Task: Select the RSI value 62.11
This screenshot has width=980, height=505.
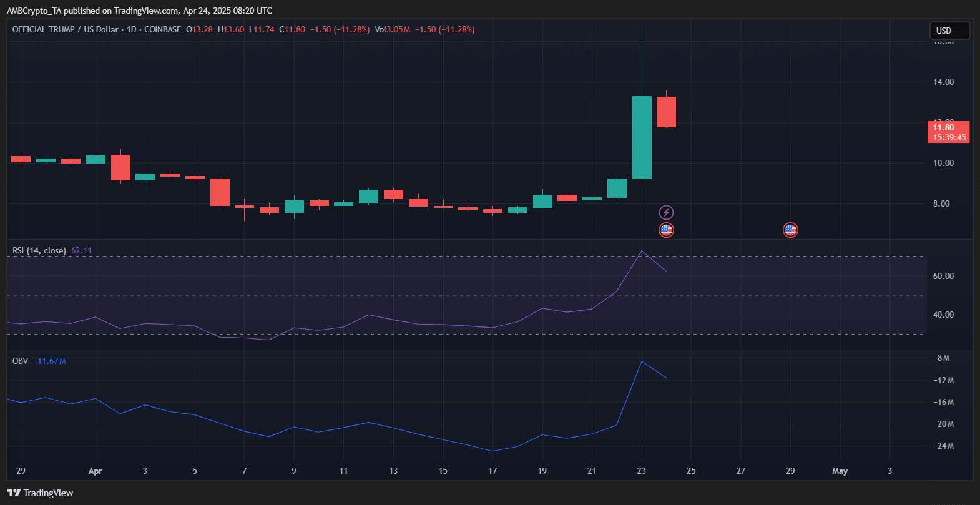Action: [81, 250]
